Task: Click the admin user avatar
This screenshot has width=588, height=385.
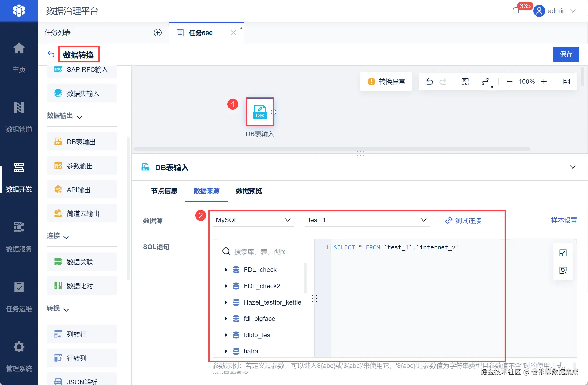Action: [x=539, y=11]
